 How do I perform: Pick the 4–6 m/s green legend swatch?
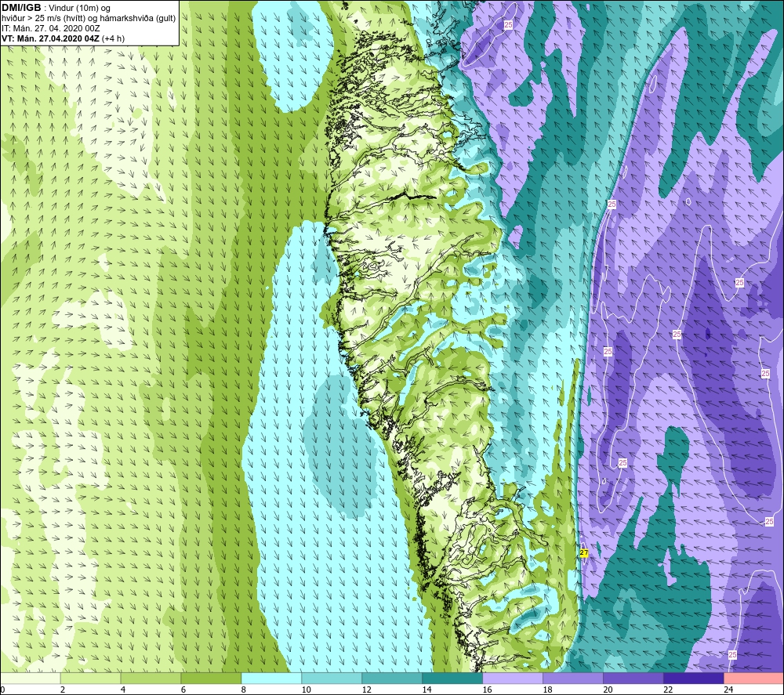pos(151,679)
